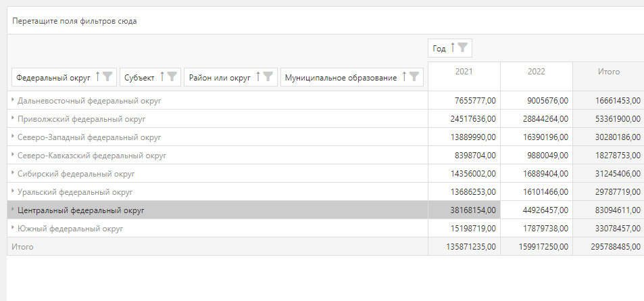
Task: Select the 2021 column header
Action: tap(464, 72)
